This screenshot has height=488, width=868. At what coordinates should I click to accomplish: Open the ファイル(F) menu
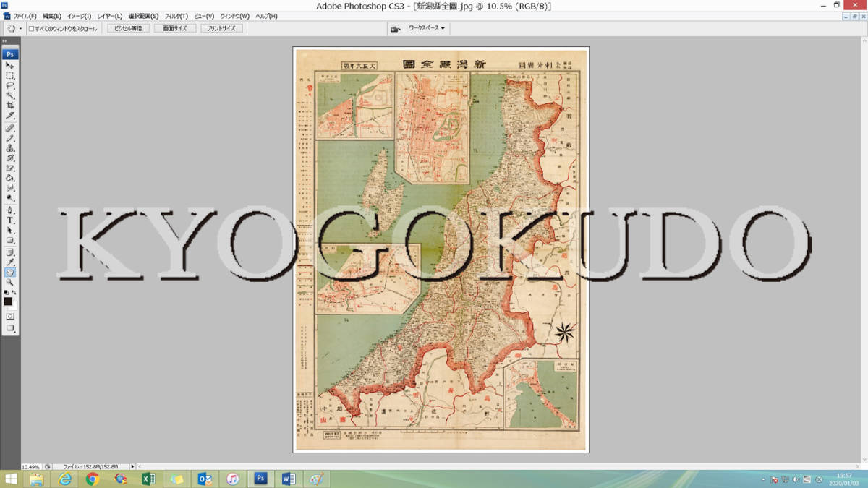[x=25, y=16]
